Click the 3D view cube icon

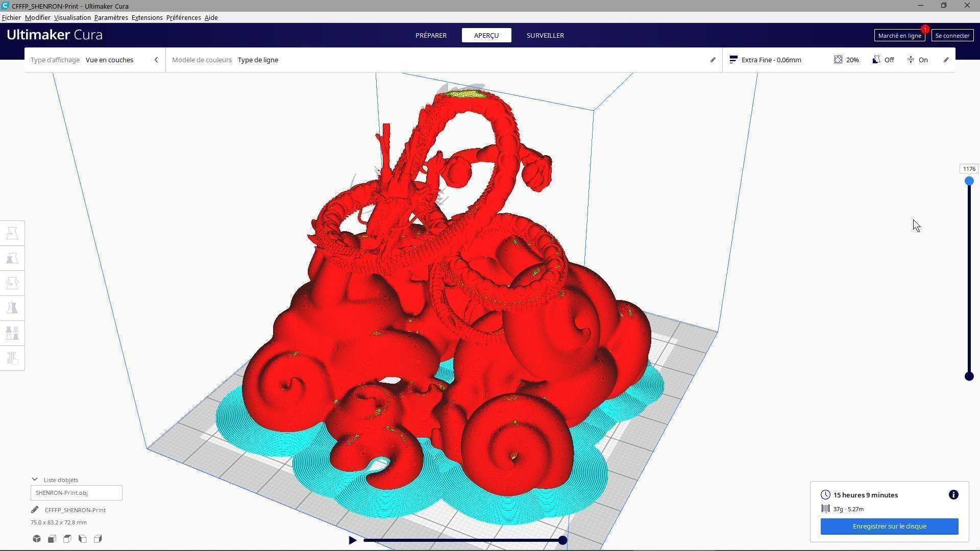pyautogui.click(x=37, y=539)
